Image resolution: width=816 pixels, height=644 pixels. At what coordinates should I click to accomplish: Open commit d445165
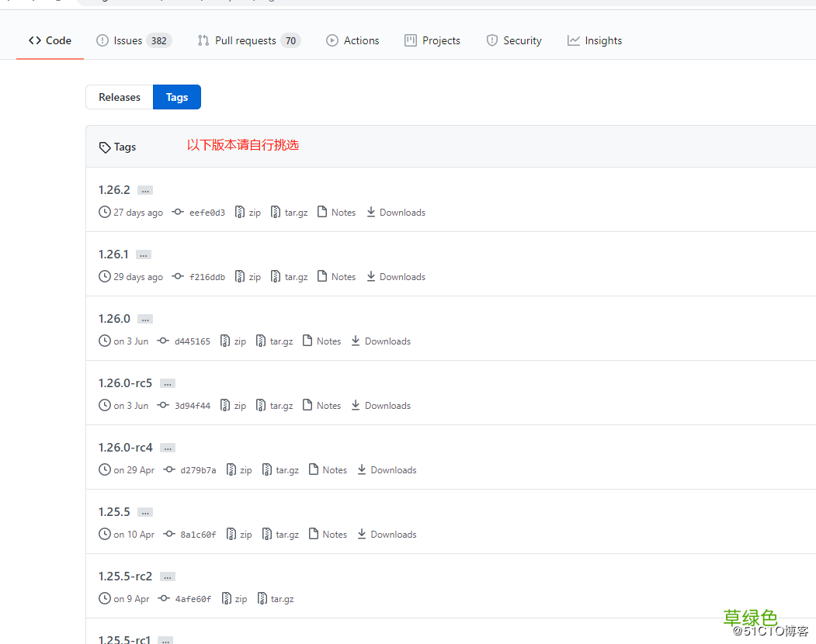193,341
